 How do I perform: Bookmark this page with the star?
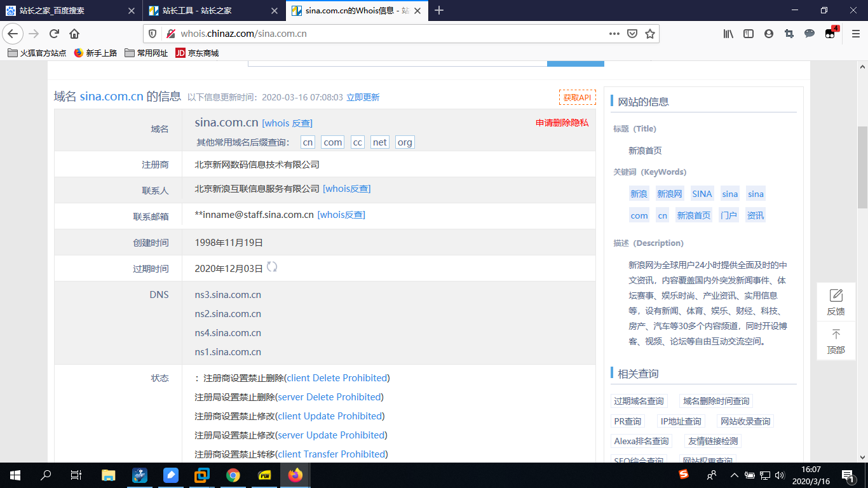pos(650,34)
